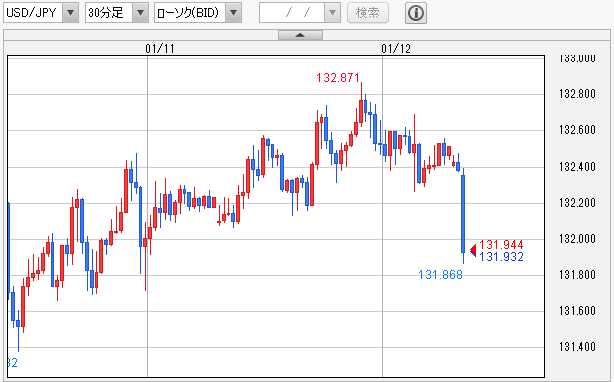The image size is (614, 382).
Task: Click the 131.600 price axis label
Action: click(x=577, y=311)
